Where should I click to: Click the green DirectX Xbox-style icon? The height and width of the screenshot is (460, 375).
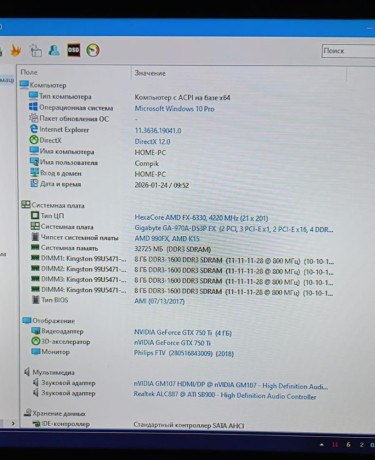click(34, 140)
